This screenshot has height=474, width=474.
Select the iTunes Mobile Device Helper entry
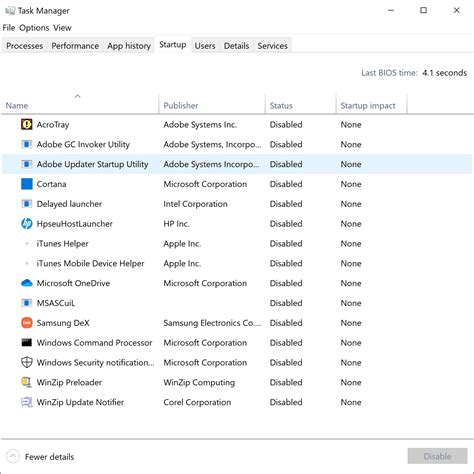(x=90, y=263)
